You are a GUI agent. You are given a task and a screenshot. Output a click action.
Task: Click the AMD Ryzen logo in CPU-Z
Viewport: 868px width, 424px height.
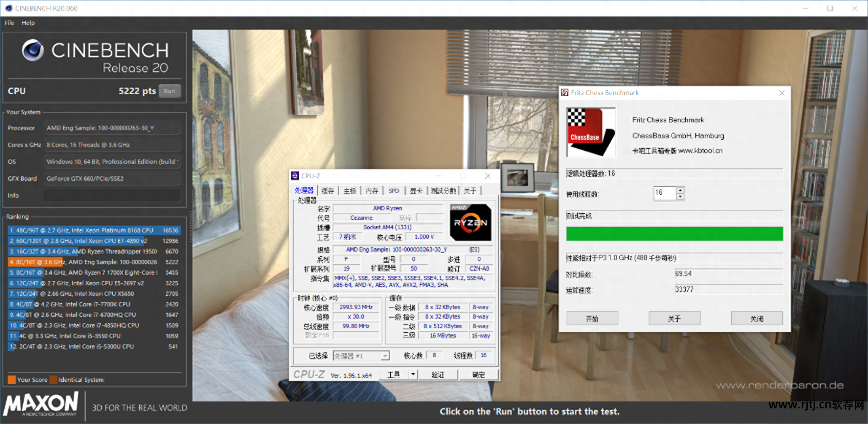471,223
